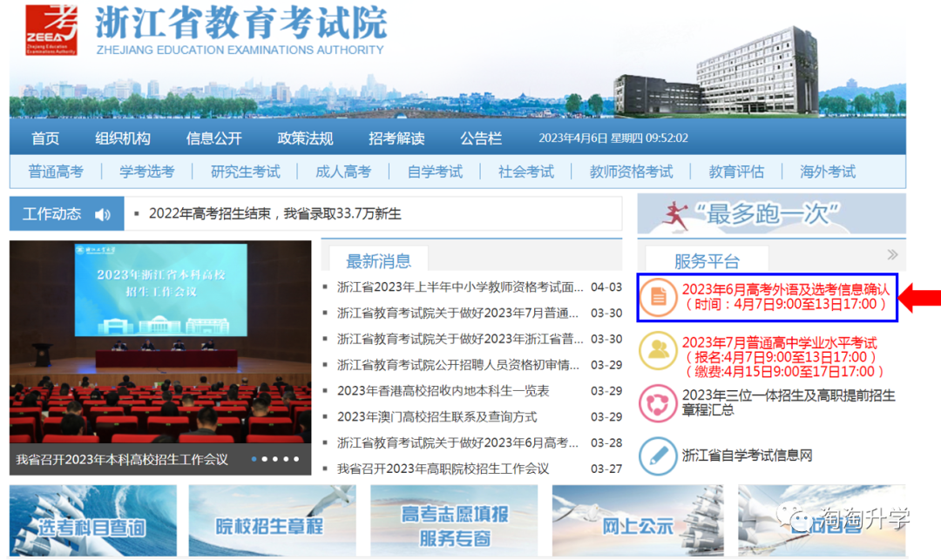Click the pink circular icon for 三位一体 admissions summary
The height and width of the screenshot is (560, 941).
660,403
